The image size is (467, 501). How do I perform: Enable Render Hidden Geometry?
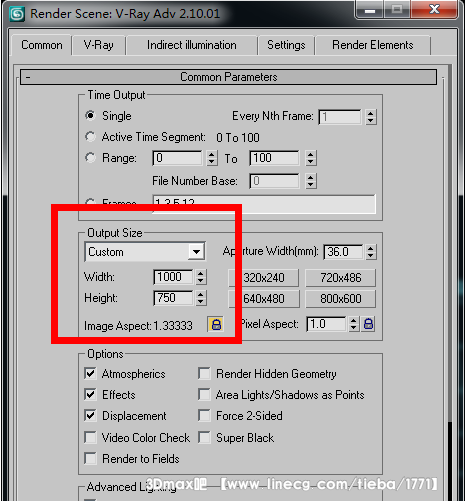click(x=204, y=373)
